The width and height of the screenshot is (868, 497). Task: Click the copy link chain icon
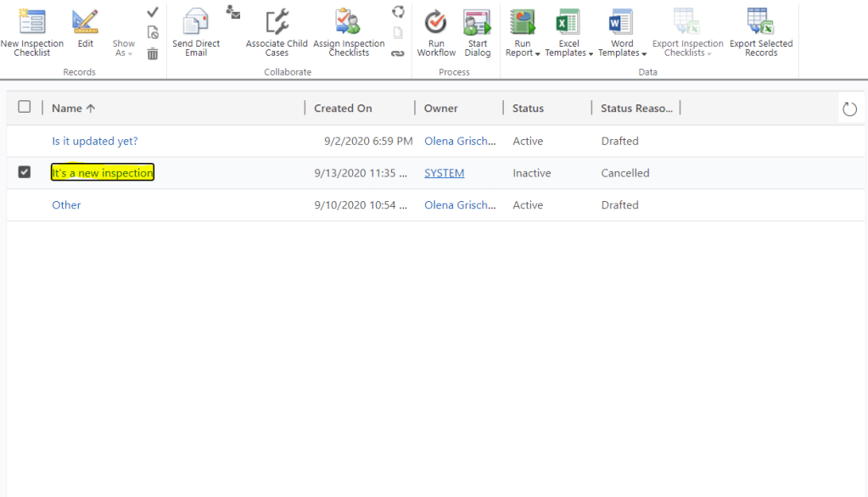[397, 53]
